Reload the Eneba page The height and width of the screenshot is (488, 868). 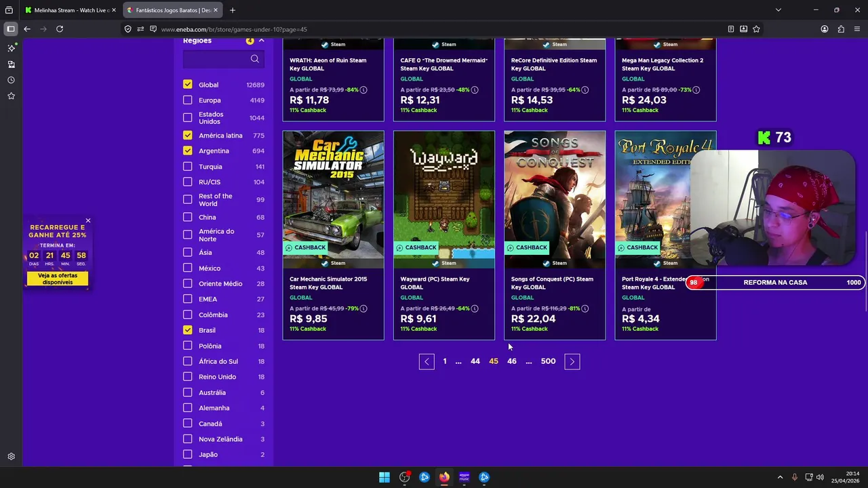60,29
